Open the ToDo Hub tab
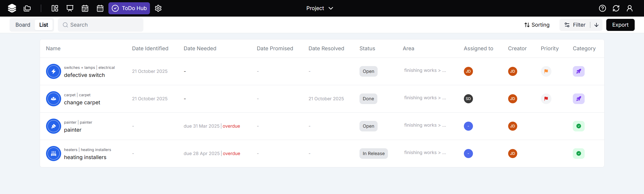 coord(129,8)
